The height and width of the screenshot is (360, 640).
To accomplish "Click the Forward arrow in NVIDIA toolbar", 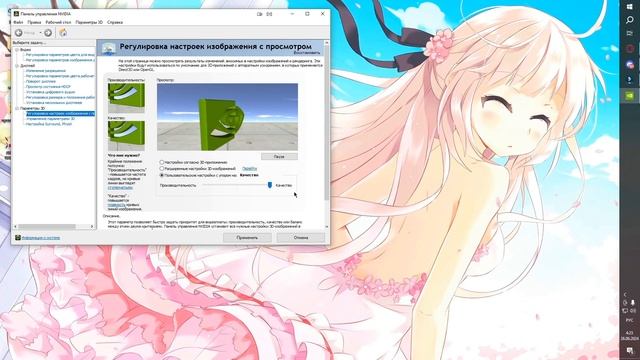I will 48,33.
